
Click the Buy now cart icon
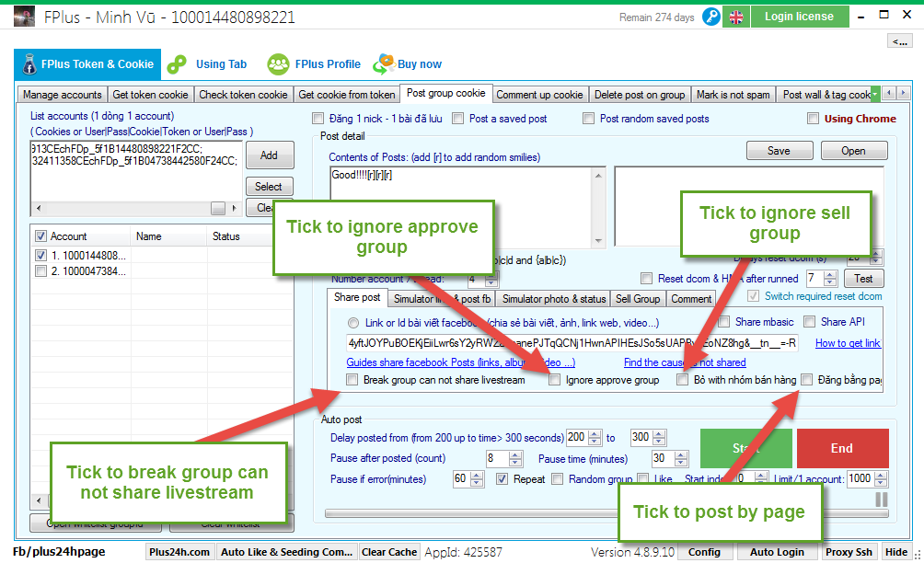click(384, 63)
